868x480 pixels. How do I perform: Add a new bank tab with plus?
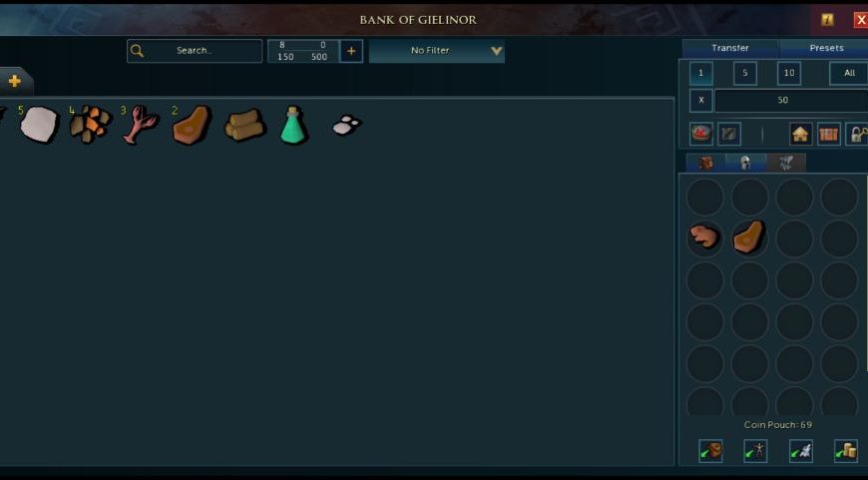coord(15,82)
